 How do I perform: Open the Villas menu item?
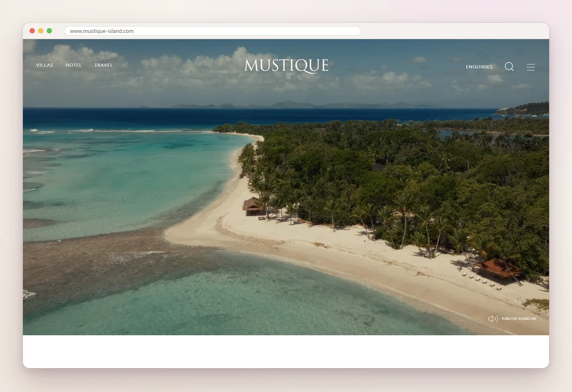[x=44, y=65]
